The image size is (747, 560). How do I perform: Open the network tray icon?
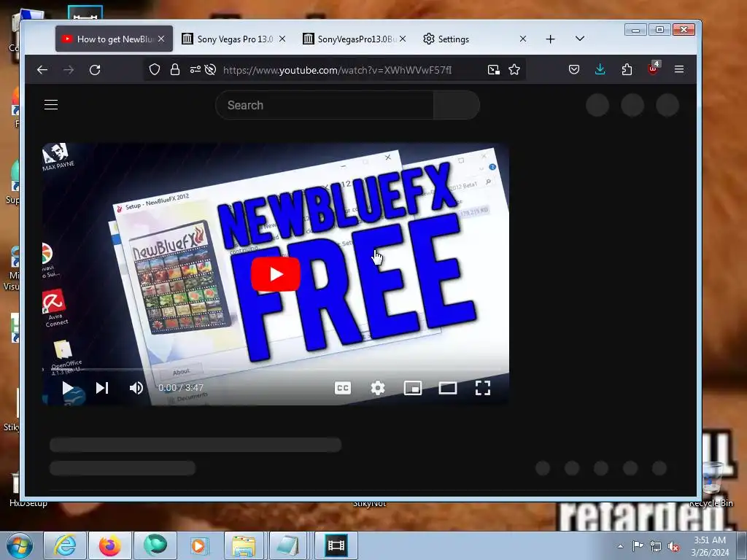point(656,546)
